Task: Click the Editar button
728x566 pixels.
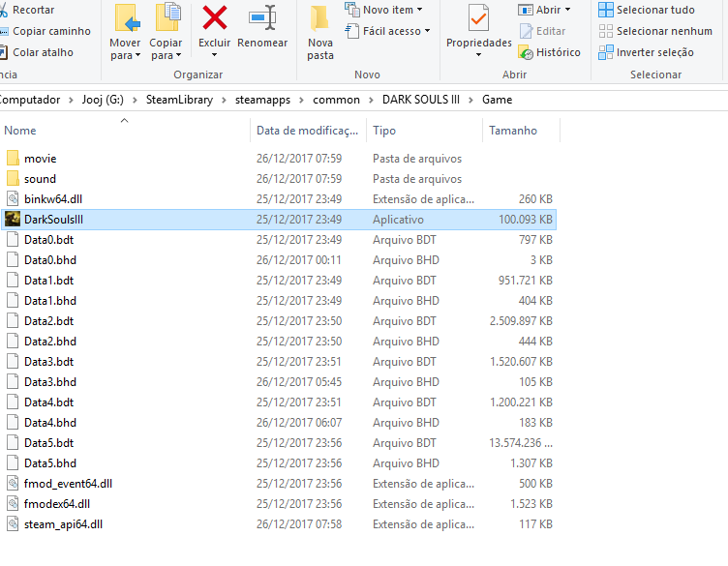Action: pos(542,31)
